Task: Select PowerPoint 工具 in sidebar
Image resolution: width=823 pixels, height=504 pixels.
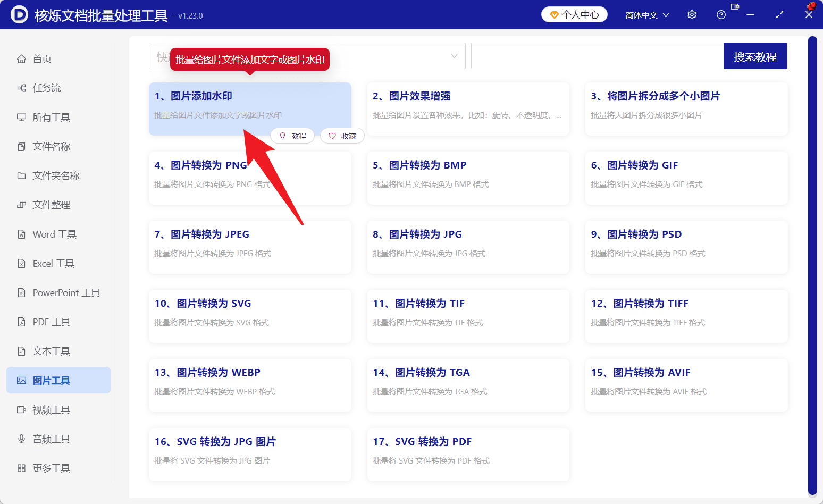Action: pyautogui.click(x=58, y=293)
